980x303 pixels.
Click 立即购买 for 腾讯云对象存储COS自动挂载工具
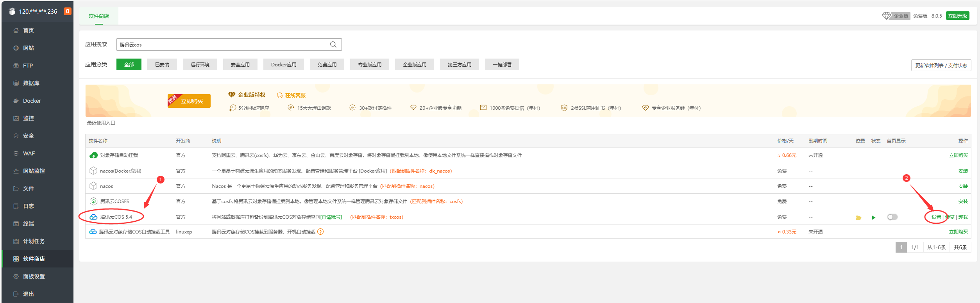click(959, 232)
